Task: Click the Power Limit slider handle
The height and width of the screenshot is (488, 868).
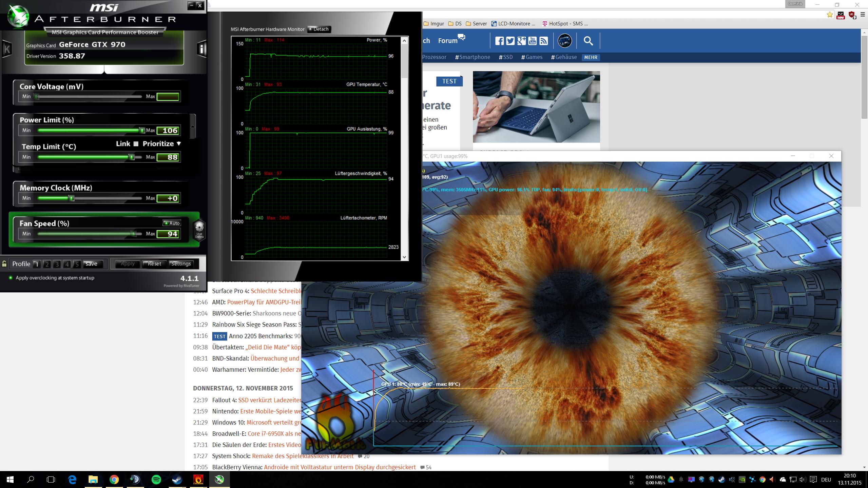Action: click(142, 130)
